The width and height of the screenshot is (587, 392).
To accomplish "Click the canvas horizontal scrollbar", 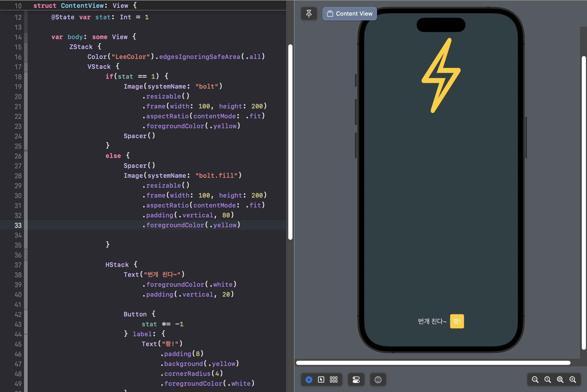I will [x=433, y=363].
